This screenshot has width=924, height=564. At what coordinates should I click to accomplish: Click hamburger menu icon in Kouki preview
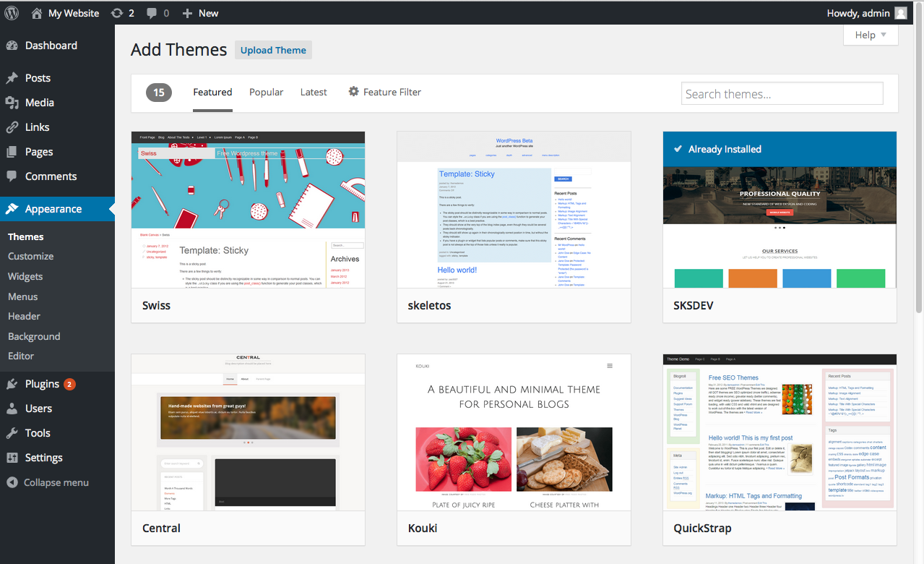610,366
